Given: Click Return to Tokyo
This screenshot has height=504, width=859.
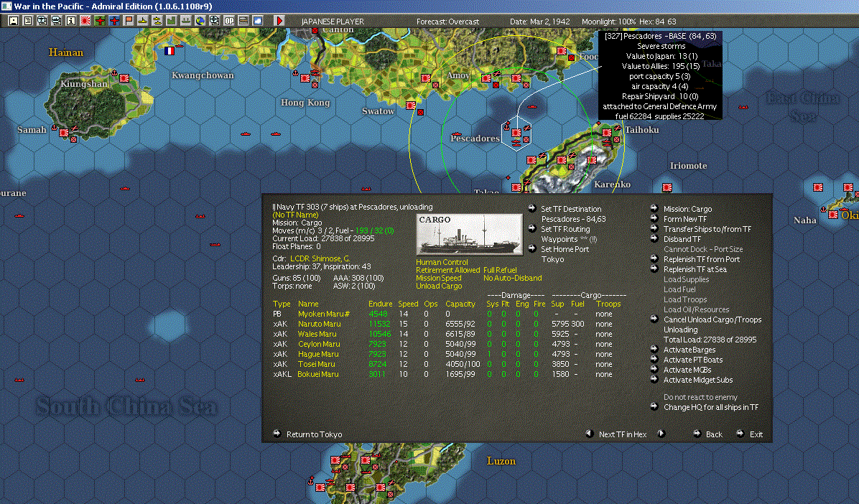Looking at the screenshot, I should pos(314,434).
